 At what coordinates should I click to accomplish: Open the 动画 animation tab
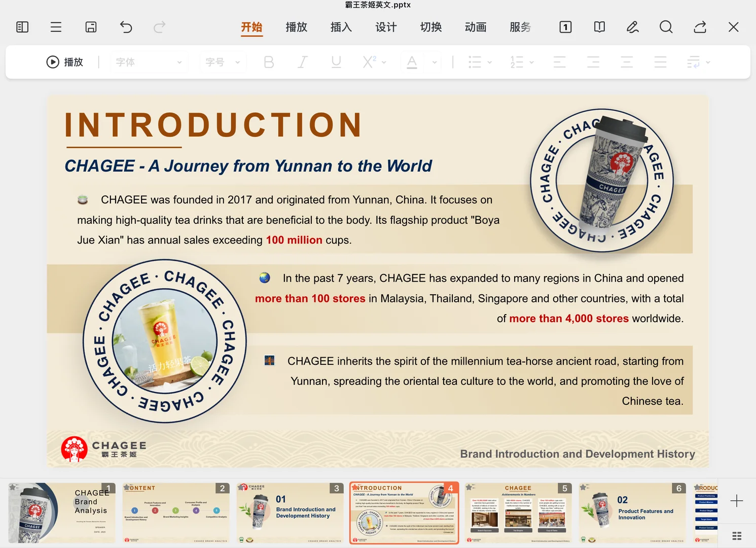[476, 27]
